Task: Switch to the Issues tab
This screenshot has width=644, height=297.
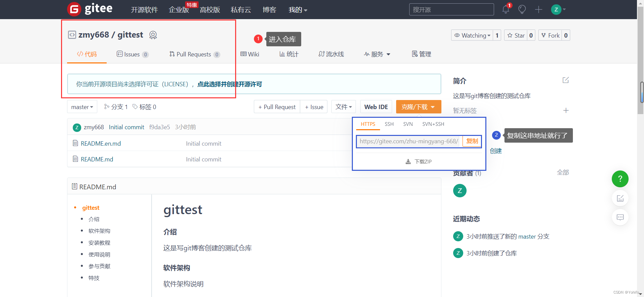Action: coord(132,54)
